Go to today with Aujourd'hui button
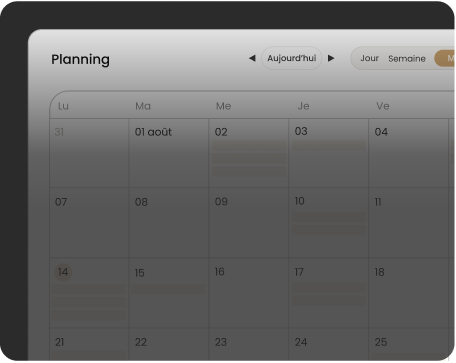Viewport: 456px width, 363px height. pos(292,58)
